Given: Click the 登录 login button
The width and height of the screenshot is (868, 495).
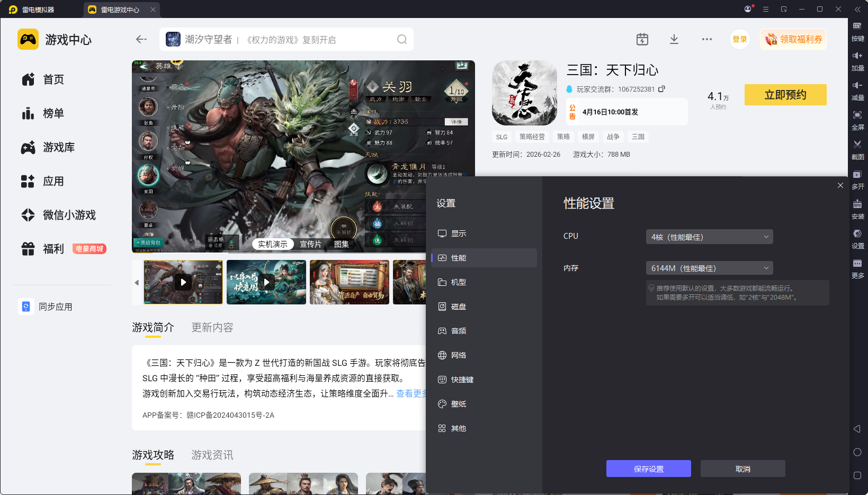Looking at the screenshot, I should click(x=740, y=39).
